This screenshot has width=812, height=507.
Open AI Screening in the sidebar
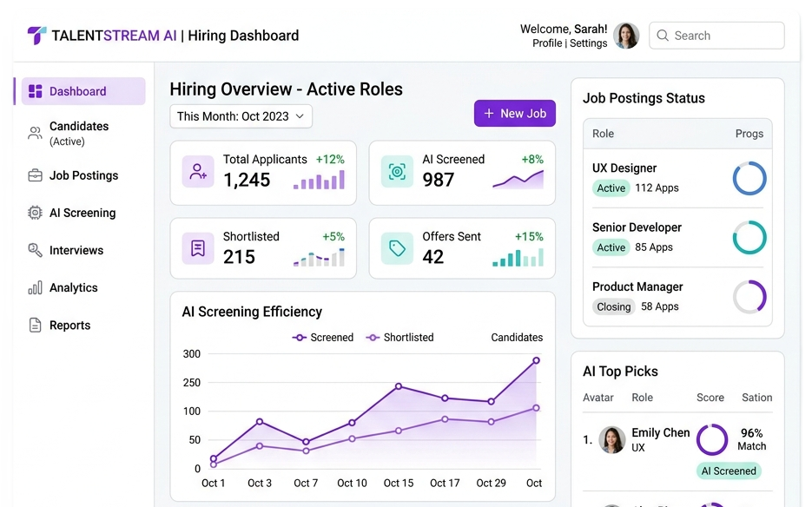pos(83,213)
